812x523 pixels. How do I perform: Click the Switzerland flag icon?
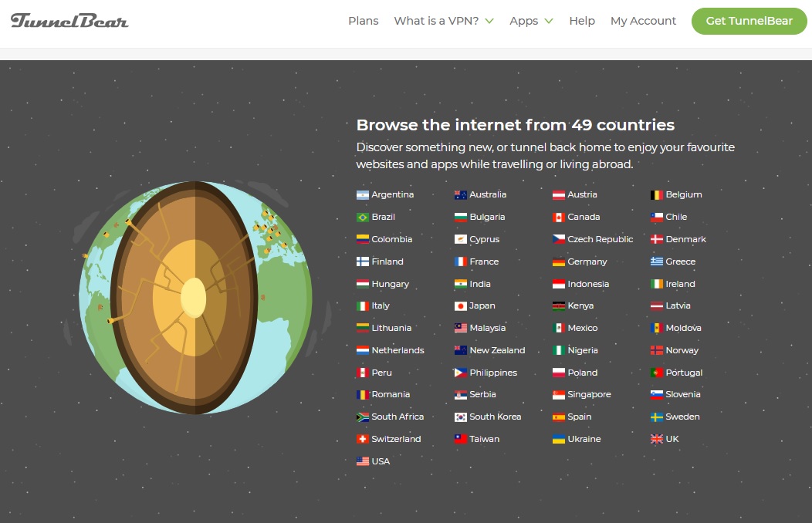tap(363, 439)
